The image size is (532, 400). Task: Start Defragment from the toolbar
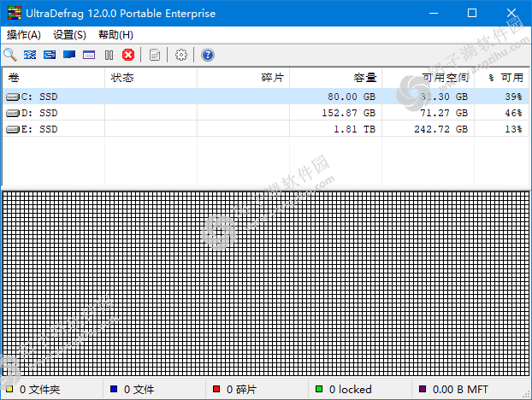coord(30,55)
